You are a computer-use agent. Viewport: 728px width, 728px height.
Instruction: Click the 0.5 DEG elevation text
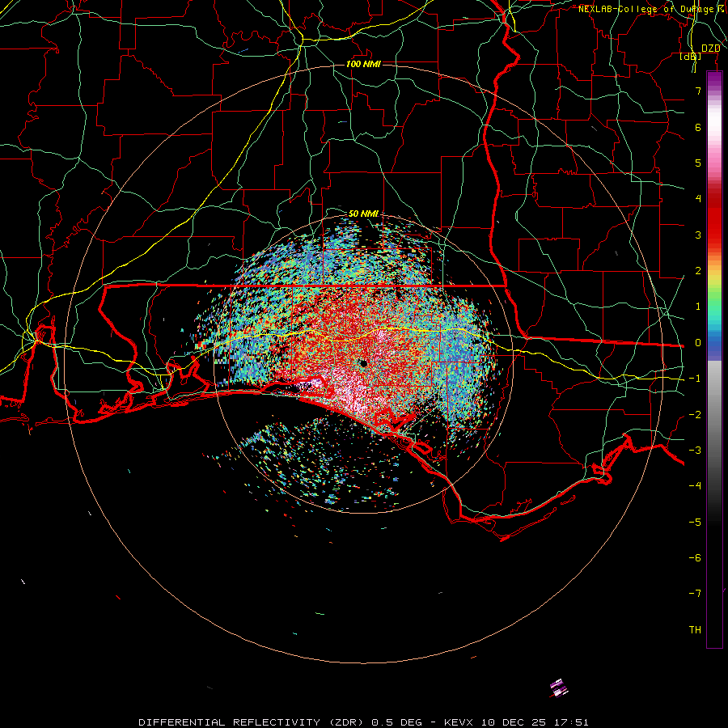(397, 722)
